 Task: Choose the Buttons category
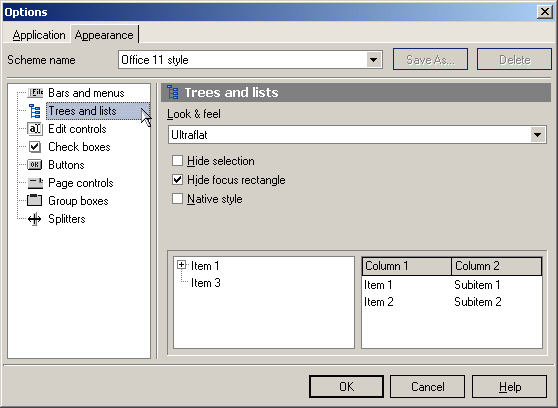click(x=66, y=165)
